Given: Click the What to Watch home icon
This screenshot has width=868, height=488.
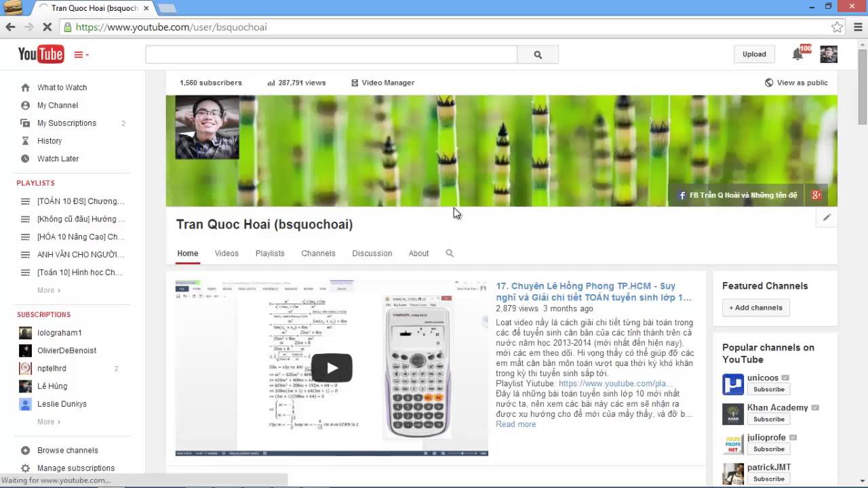Looking at the screenshot, I should pyautogui.click(x=25, y=87).
